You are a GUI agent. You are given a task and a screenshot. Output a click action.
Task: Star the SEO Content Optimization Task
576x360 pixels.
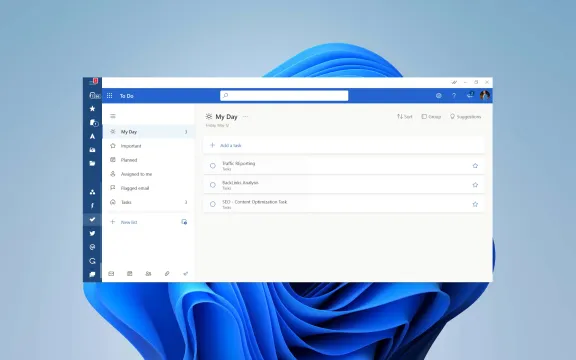tap(475, 204)
